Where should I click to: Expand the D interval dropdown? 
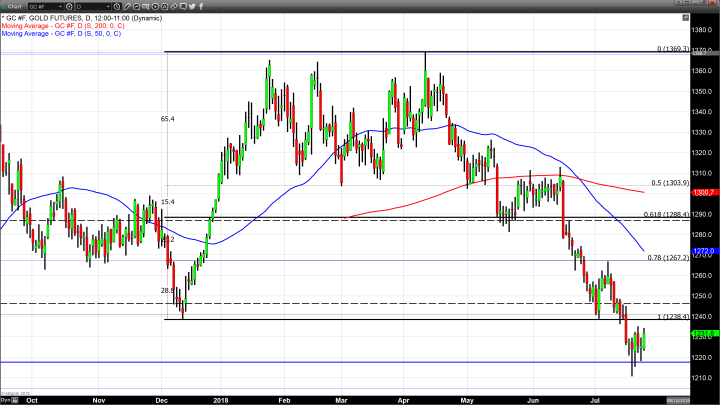(x=96, y=5)
